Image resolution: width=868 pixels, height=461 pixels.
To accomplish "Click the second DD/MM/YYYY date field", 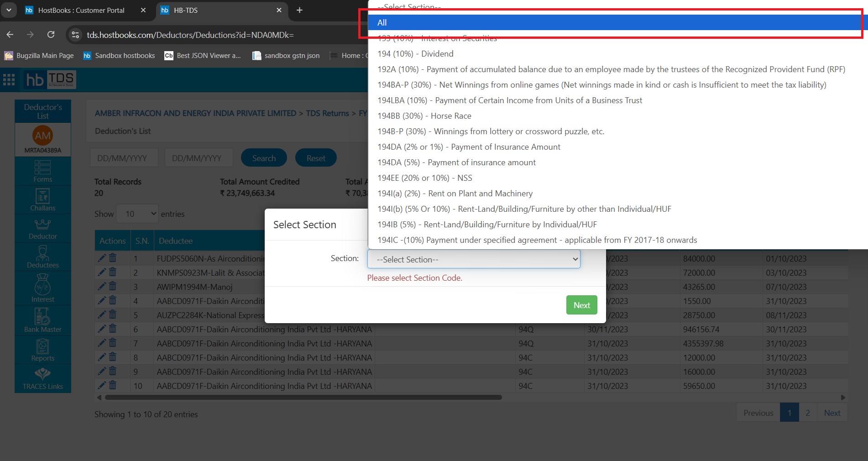I will (199, 158).
